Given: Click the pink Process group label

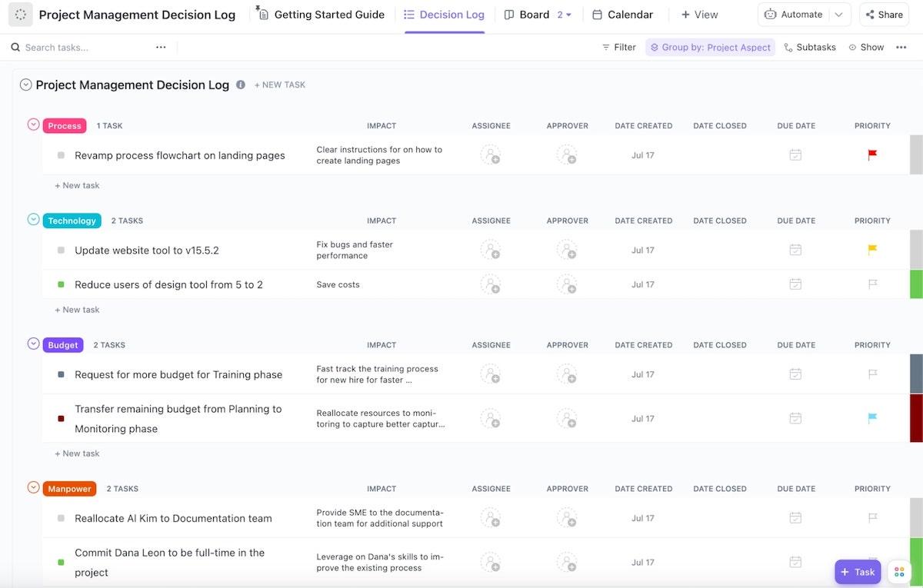Looking at the screenshot, I should (x=65, y=126).
